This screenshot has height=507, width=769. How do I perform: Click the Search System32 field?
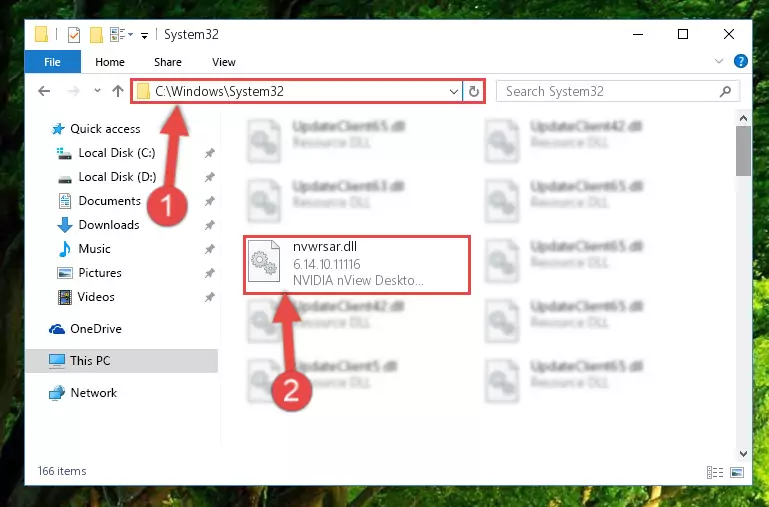[617, 92]
